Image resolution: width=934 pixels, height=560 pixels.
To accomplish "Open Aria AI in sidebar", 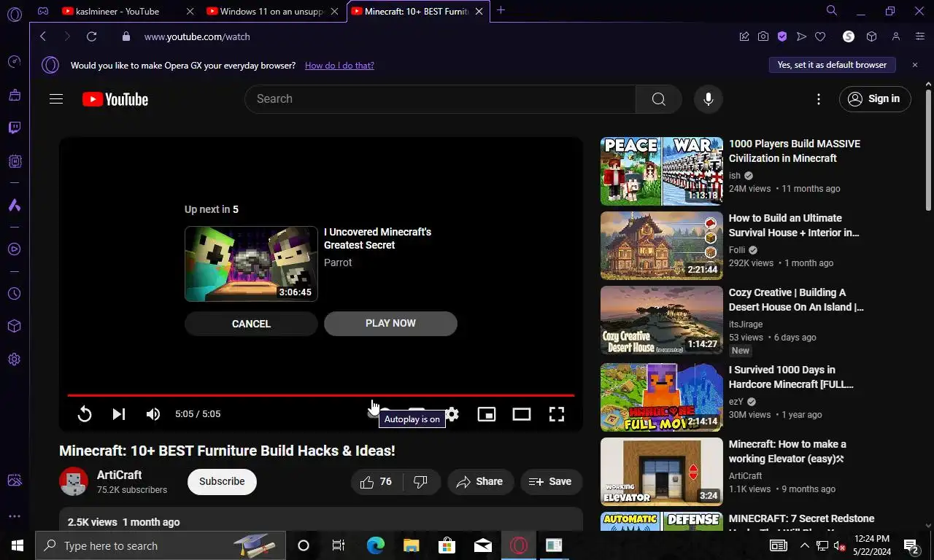I will pos(15,206).
